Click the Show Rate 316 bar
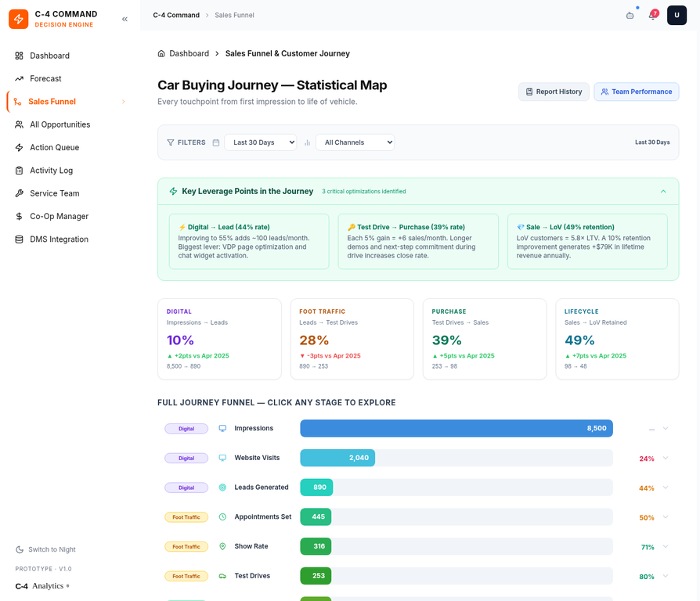The height and width of the screenshot is (601, 700). click(316, 546)
